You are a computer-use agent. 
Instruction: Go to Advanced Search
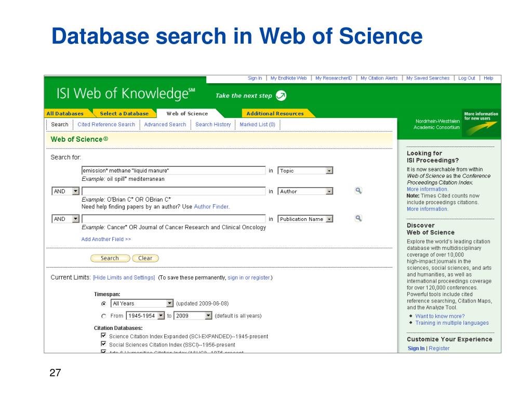[x=165, y=125]
